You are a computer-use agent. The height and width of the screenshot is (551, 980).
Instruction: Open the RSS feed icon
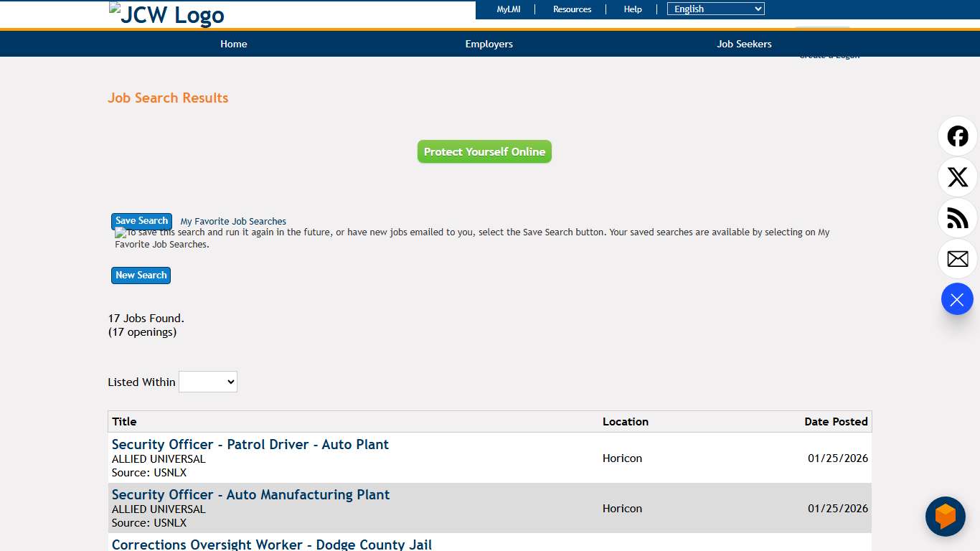[957, 218]
